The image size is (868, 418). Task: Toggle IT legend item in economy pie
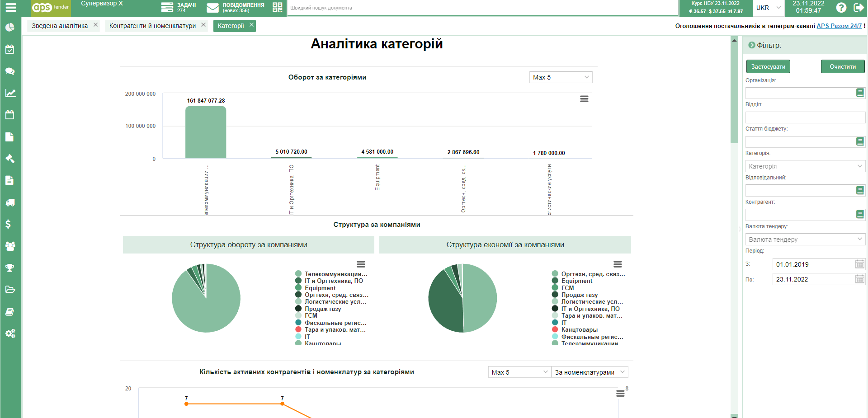pyautogui.click(x=559, y=323)
